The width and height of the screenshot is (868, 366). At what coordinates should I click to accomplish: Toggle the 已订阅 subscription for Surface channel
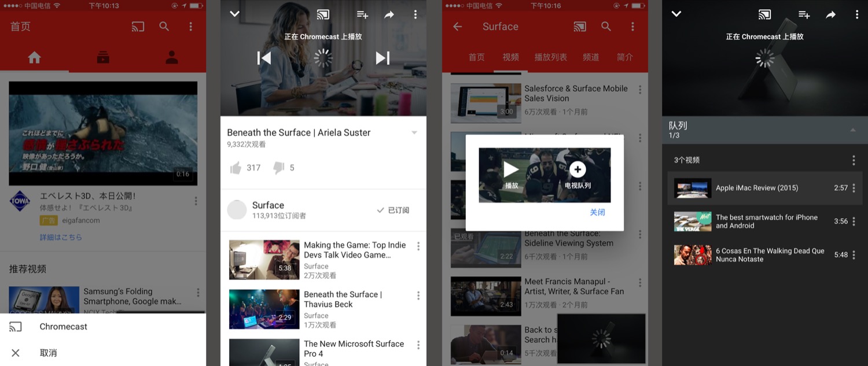[393, 210]
